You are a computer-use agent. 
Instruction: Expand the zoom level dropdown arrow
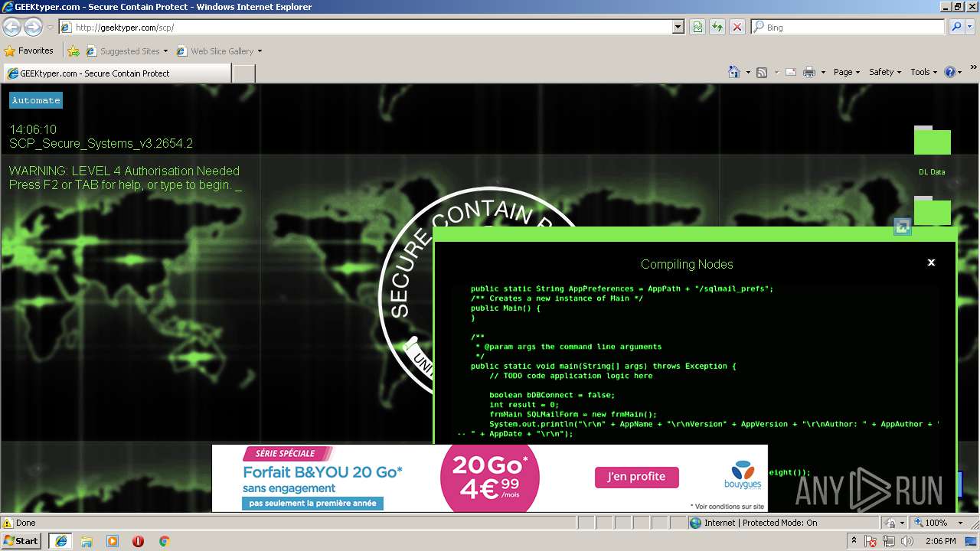click(x=960, y=523)
